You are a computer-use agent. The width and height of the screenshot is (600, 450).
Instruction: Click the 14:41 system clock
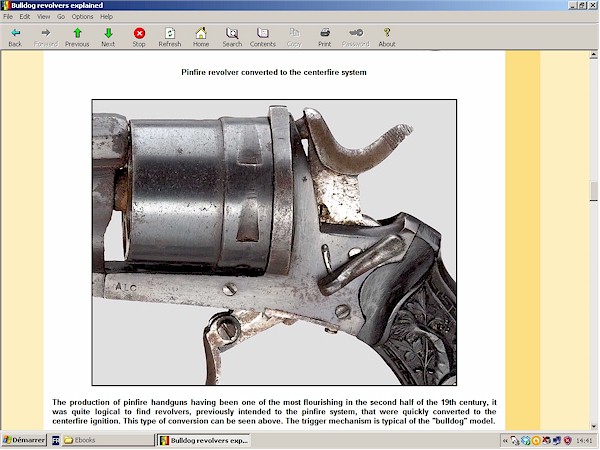point(584,441)
